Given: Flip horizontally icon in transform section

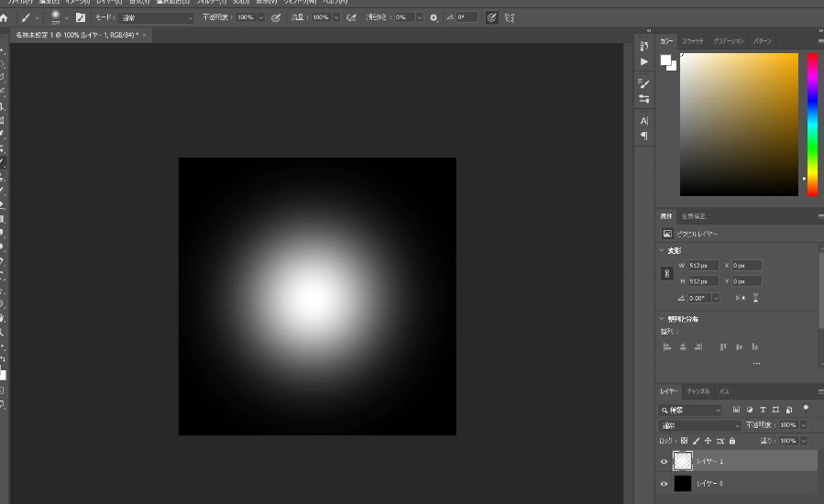Looking at the screenshot, I should tap(740, 298).
